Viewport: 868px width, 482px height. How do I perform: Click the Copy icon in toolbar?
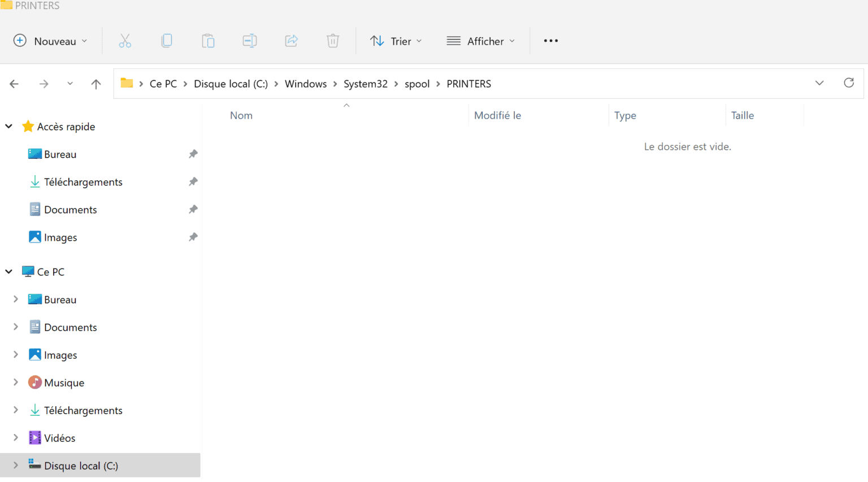[167, 41]
